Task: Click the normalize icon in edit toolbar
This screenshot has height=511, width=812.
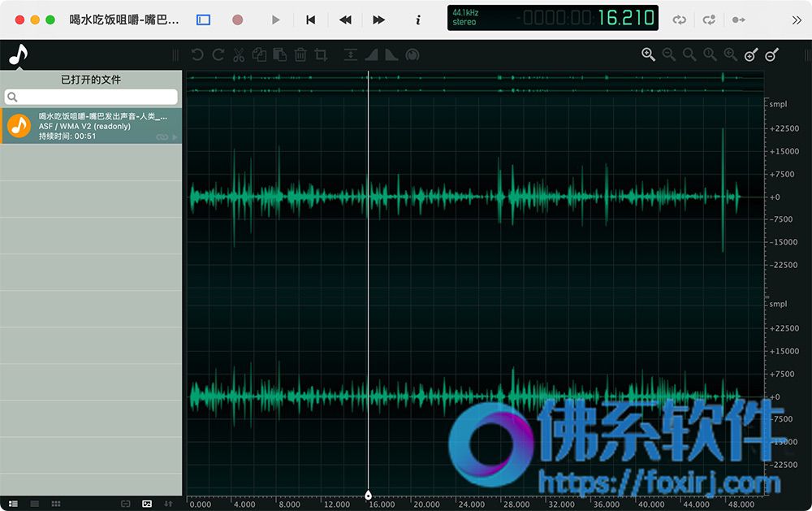Action: (351, 55)
